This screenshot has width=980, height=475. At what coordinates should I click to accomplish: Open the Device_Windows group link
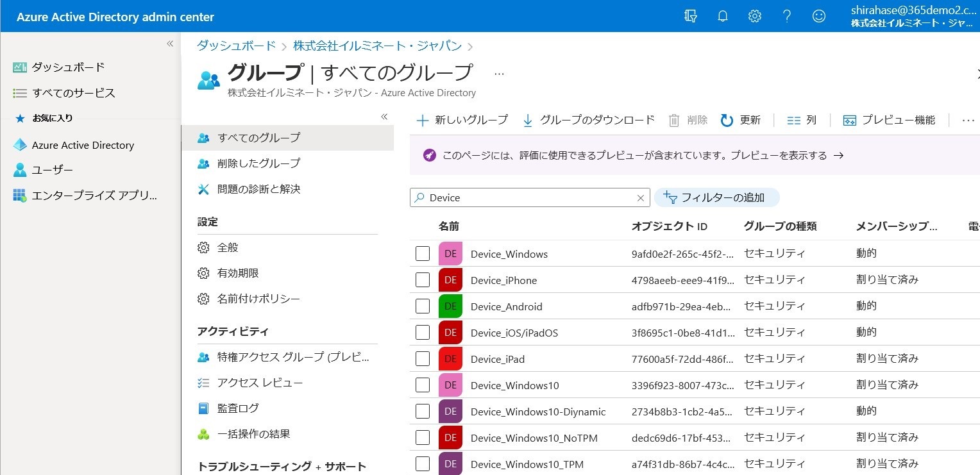pyautogui.click(x=509, y=254)
